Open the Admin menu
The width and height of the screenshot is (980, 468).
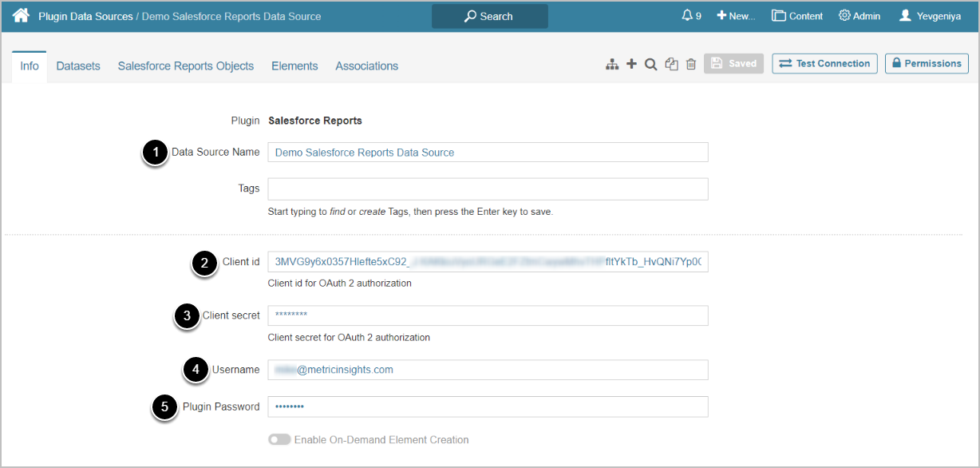click(859, 16)
